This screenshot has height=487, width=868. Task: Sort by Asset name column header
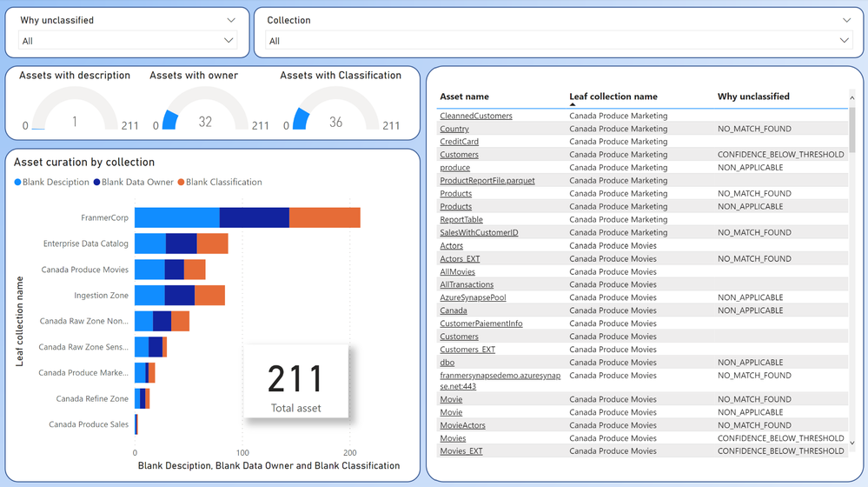click(464, 97)
